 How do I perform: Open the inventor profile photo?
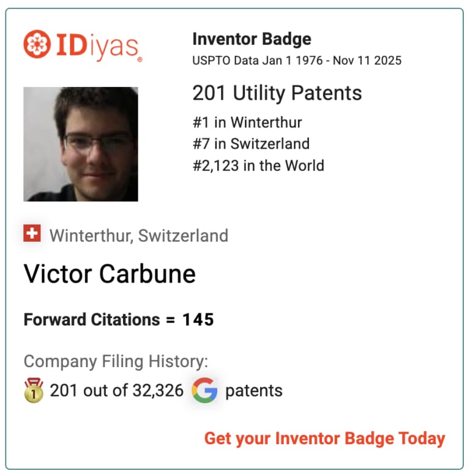coord(81,144)
